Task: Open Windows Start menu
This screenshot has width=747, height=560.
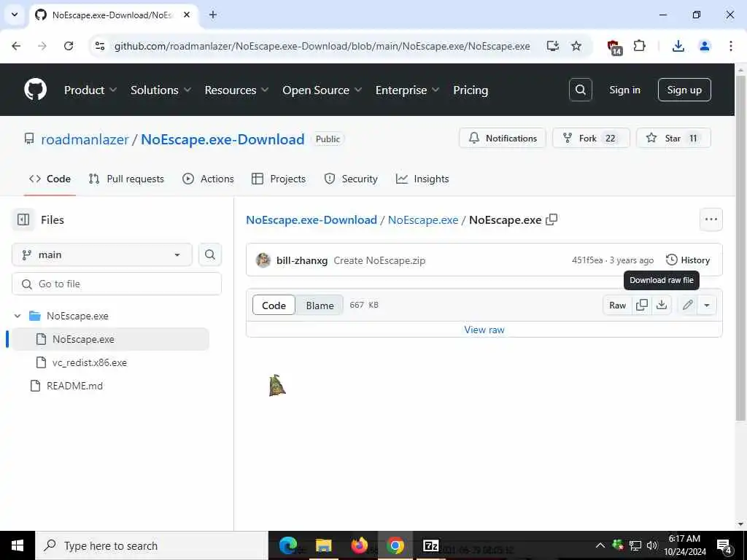Action: pos(18,545)
